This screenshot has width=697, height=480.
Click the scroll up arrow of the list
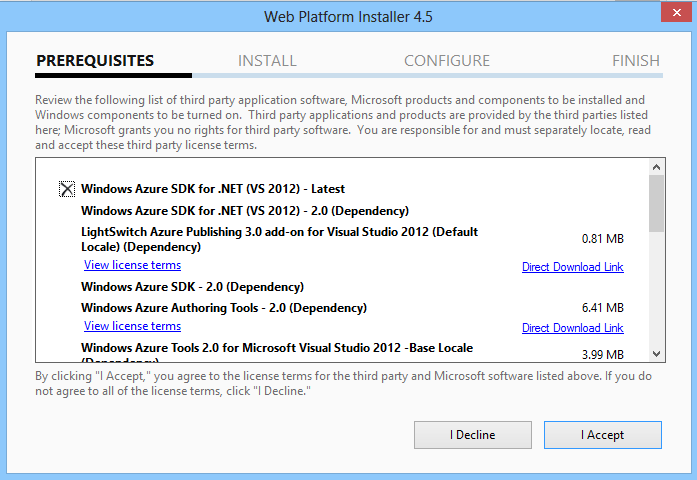pyautogui.click(x=657, y=168)
